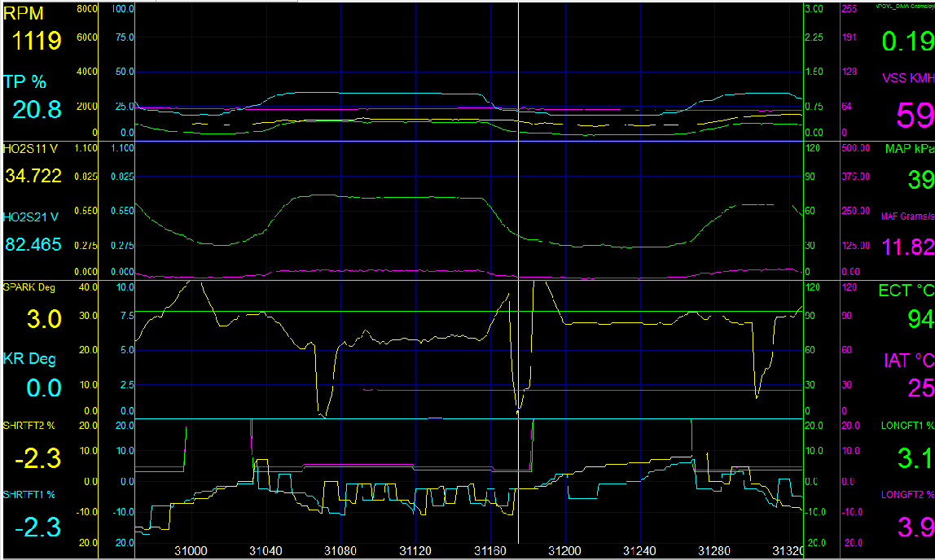
Task: Select the TP % throttle position label
Action: [24, 81]
